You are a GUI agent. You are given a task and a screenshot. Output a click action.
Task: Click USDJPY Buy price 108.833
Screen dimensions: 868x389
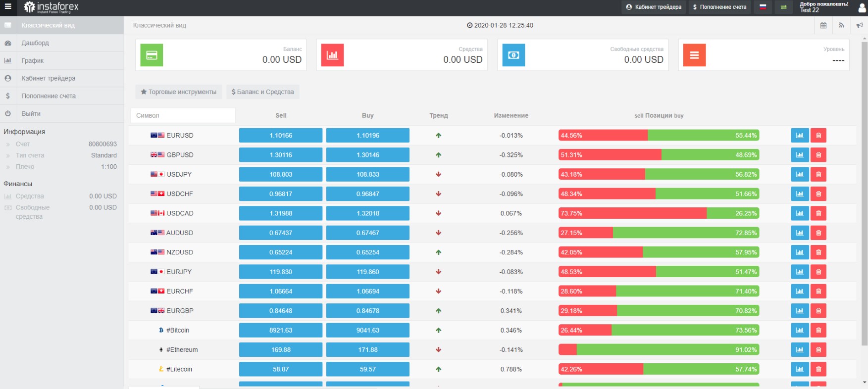click(x=368, y=174)
